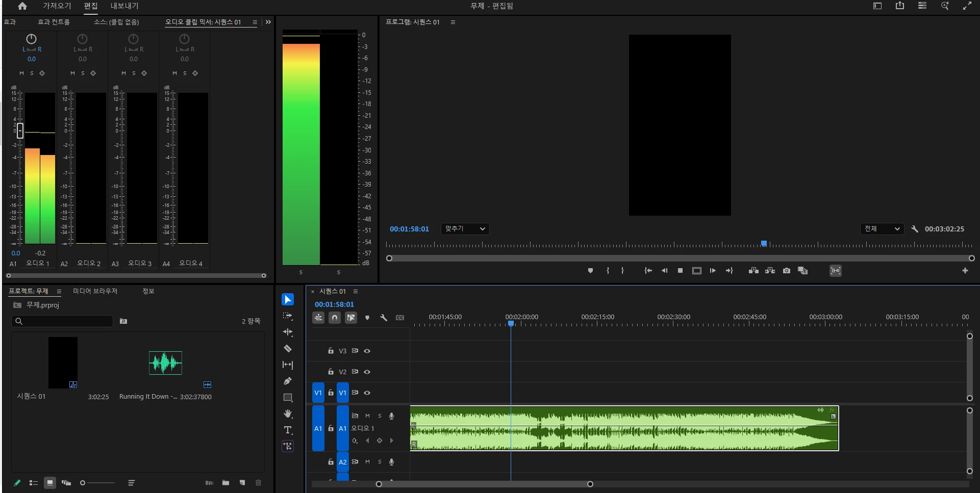The height and width of the screenshot is (493, 980).
Task: Select the Track Select Forward tool
Action: click(x=288, y=316)
